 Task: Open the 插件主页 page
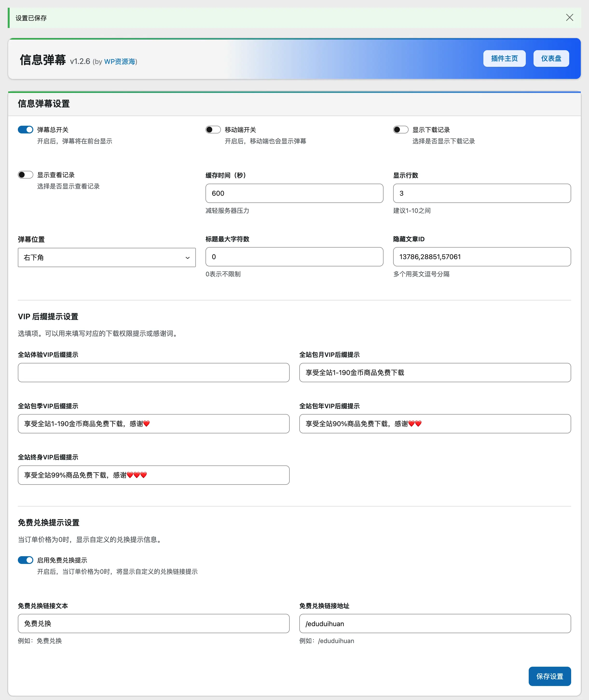click(504, 58)
